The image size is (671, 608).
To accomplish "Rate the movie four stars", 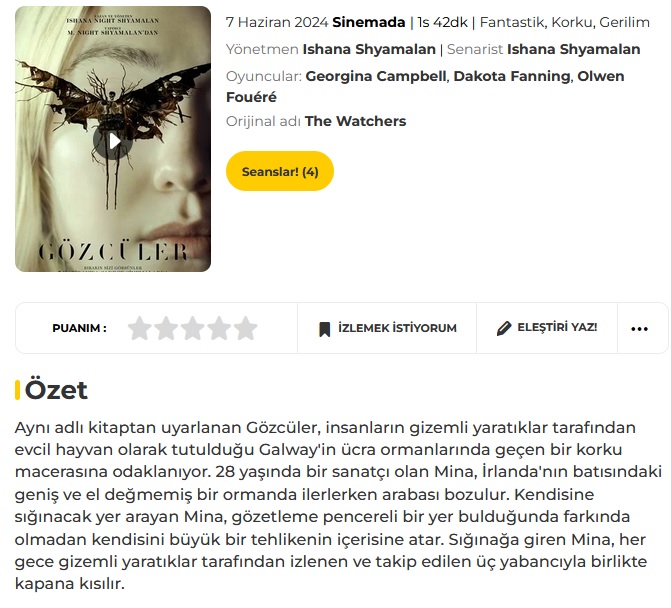I will (220, 328).
